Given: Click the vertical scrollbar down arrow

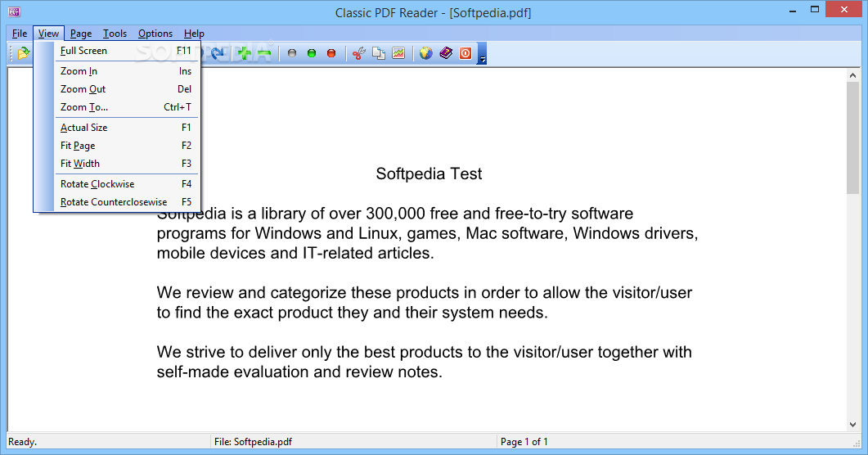Looking at the screenshot, I should (852, 425).
